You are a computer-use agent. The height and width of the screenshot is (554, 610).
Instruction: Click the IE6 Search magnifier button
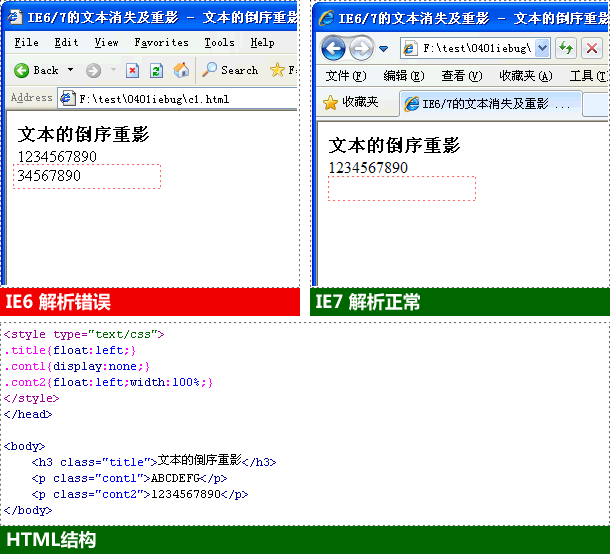[x=230, y=70]
